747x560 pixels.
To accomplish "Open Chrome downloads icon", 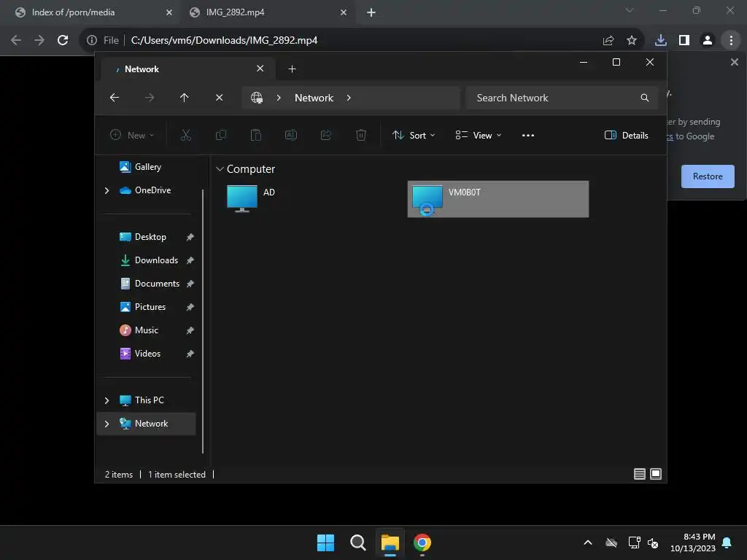I will [661, 40].
